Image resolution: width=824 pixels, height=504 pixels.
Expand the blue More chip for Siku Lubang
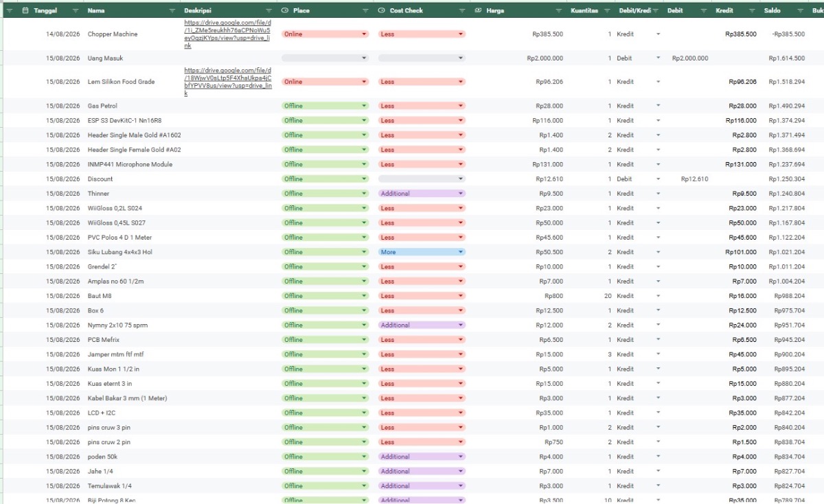click(x=422, y=252)
